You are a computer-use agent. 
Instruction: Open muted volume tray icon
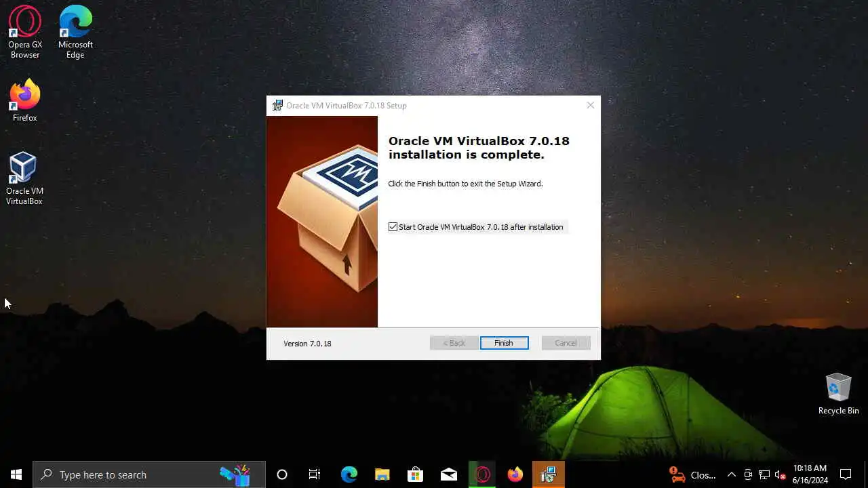(780, 474)
